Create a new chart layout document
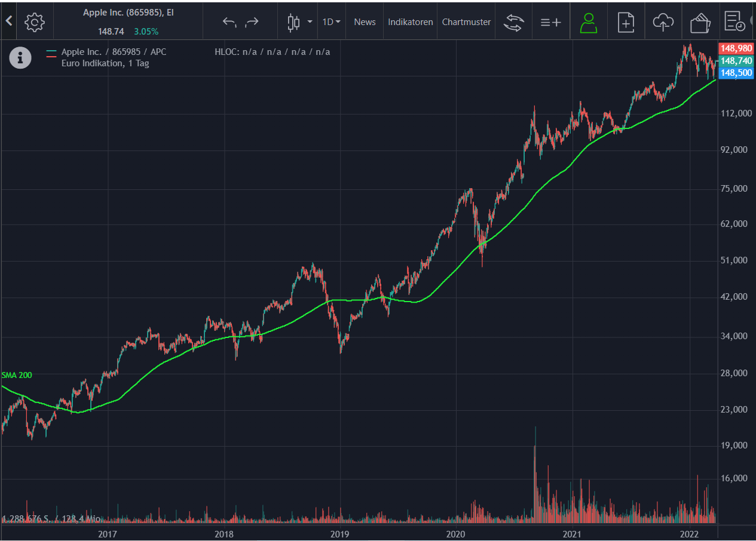The height and width of the screenshot is (541, 756). pos(626,22)
